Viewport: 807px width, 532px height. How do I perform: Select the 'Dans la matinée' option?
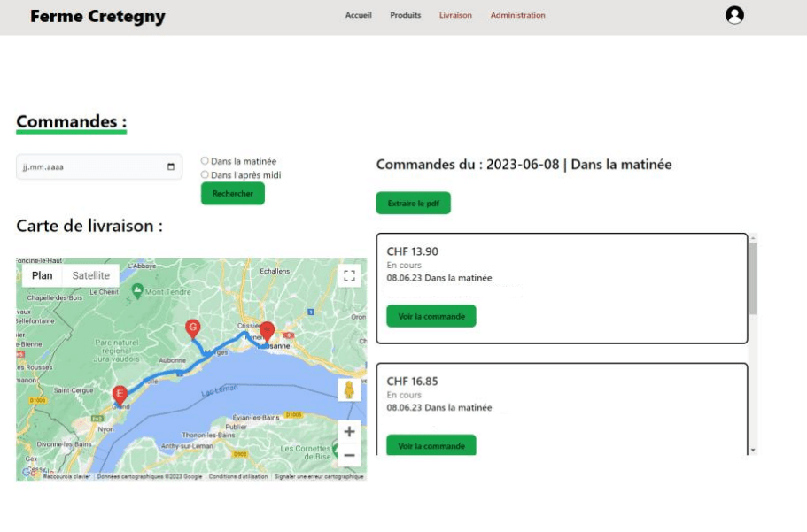(x=204, y=159)
